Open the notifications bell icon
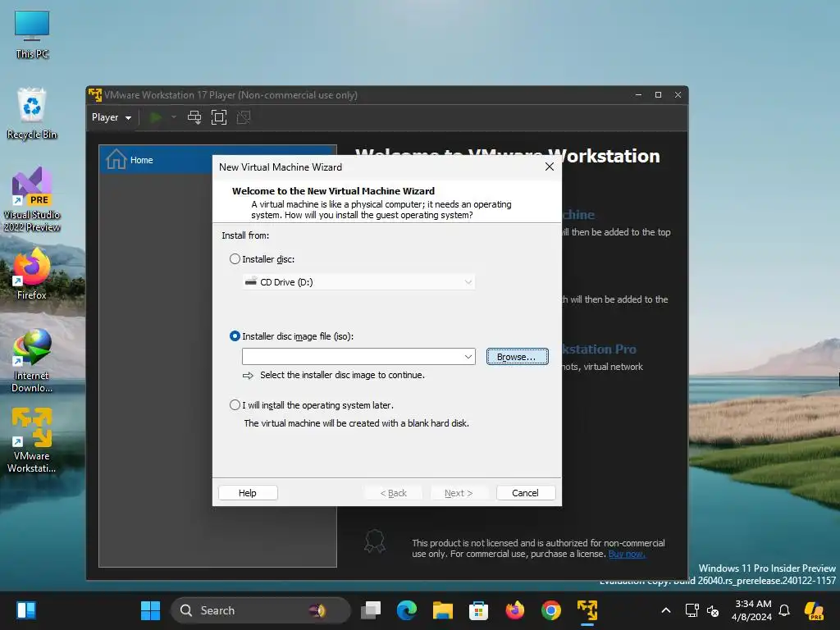 tap(784, 610)
